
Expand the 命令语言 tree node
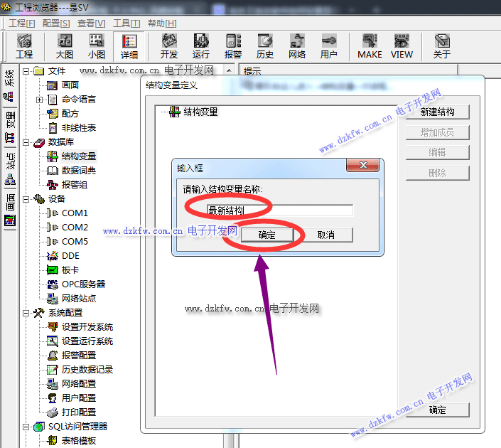(x=40, y=99)
